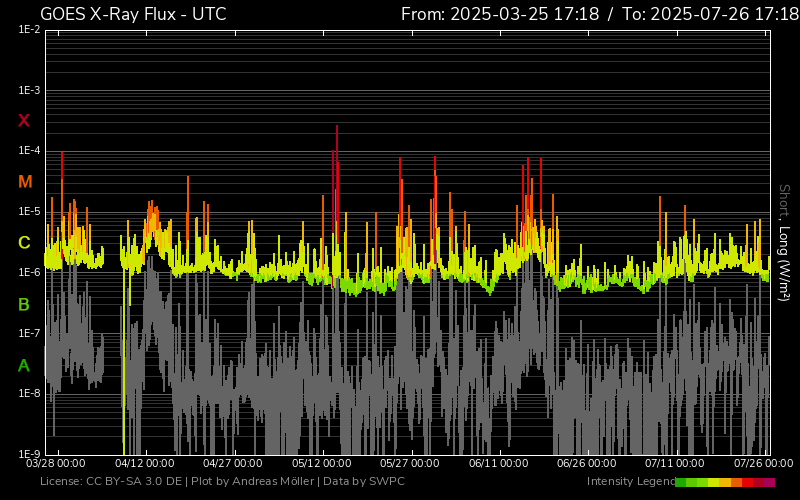
Task: Click the 1E-7 y-axis label
Action: coord(29,333)
